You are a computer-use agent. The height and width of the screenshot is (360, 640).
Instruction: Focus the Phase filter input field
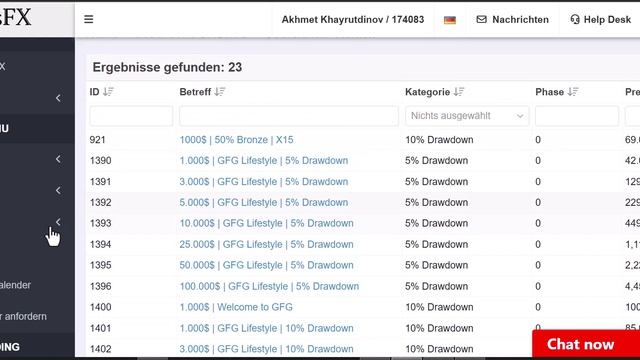point(577,116)
